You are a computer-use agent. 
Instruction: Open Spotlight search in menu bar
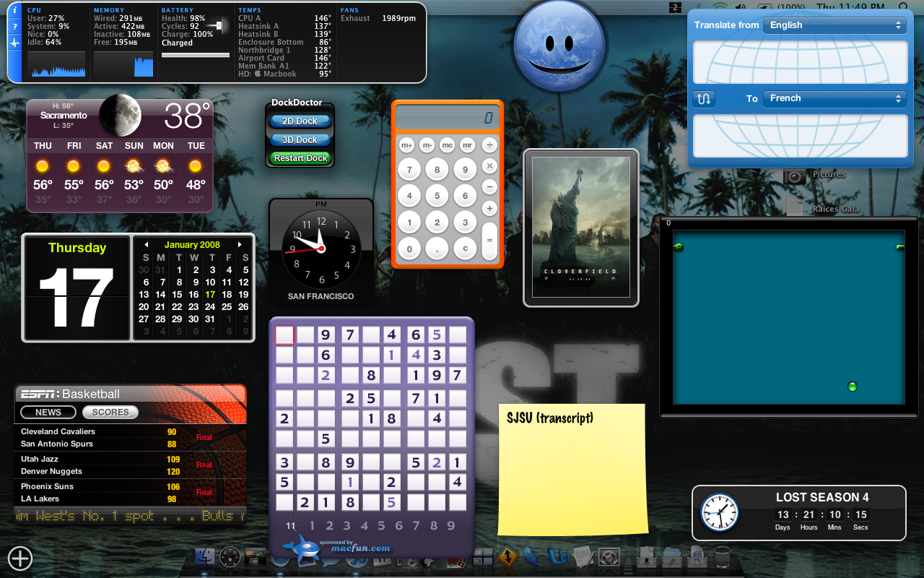904,7
